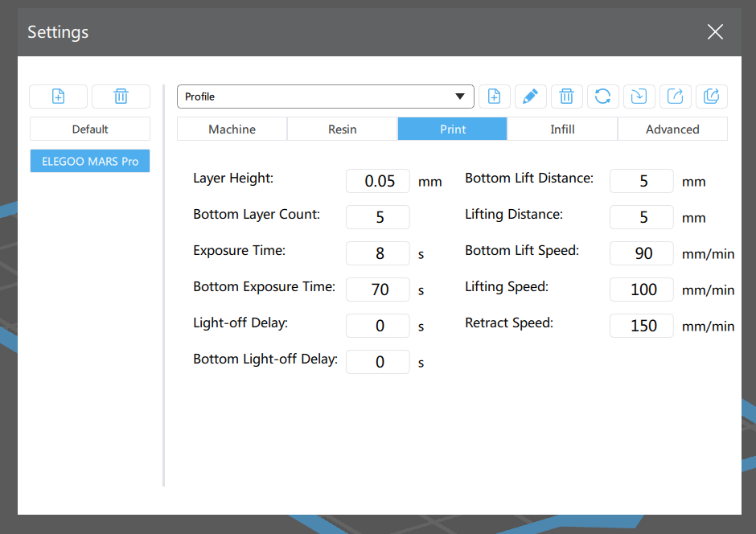Click the stacked-pages export all icon
Image resolution: width=756 pixels, height=534 pixels.
point(712,97)
